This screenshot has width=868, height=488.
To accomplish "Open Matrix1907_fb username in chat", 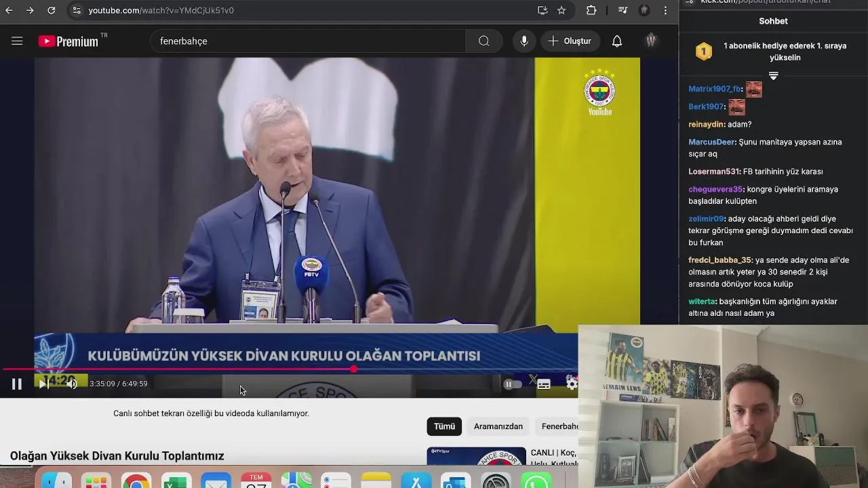I will (x=715, y=89).
